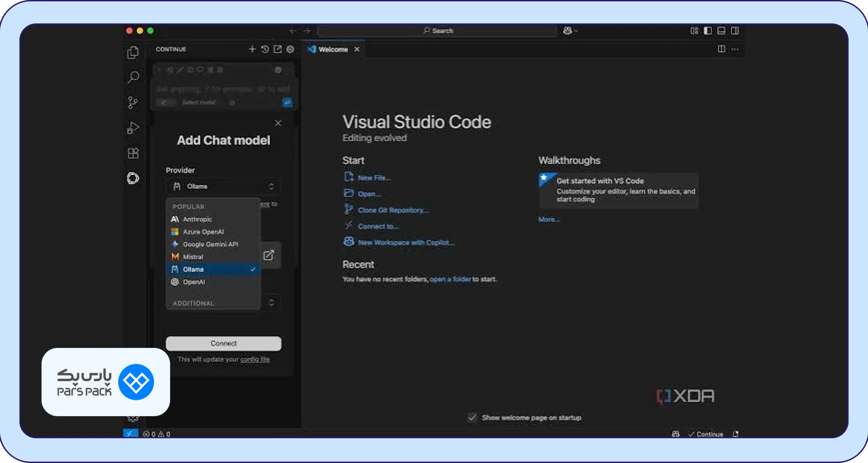Click the Connect button
868x463 pixels.
(223, 343)
